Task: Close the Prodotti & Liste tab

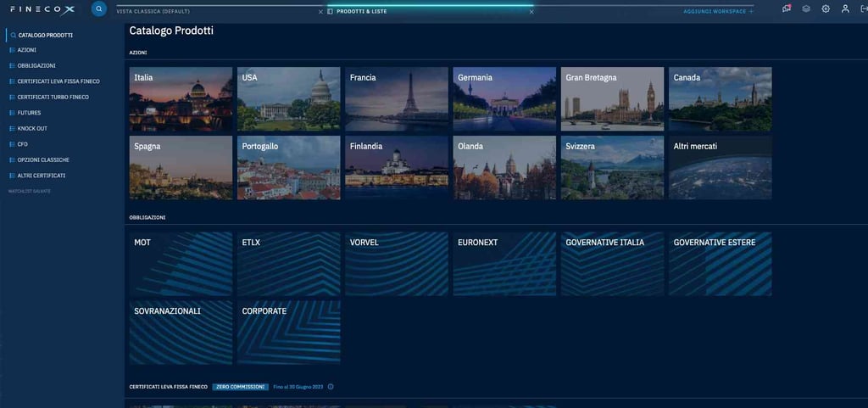Action: (x=531, y=12)
